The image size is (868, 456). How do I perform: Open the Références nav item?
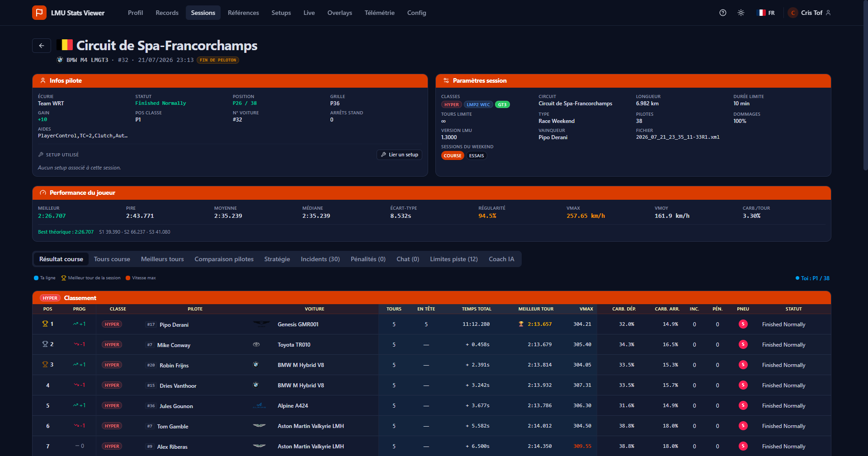243,13
